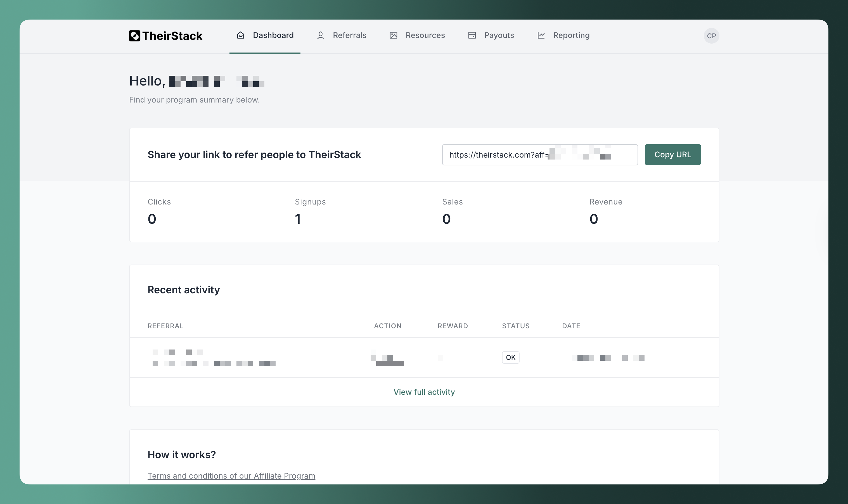The width and height of the screenshot is (848, 504).
Task: Click the Resources image icon
Action: [394, 35]
